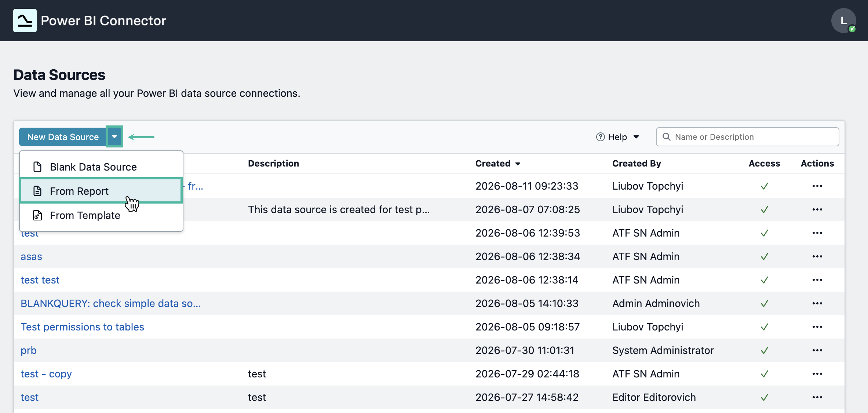The height and width of the screenshot is (413, 868).
Task: Click the Power BI Connector logo icon
Action: point(25,21)
